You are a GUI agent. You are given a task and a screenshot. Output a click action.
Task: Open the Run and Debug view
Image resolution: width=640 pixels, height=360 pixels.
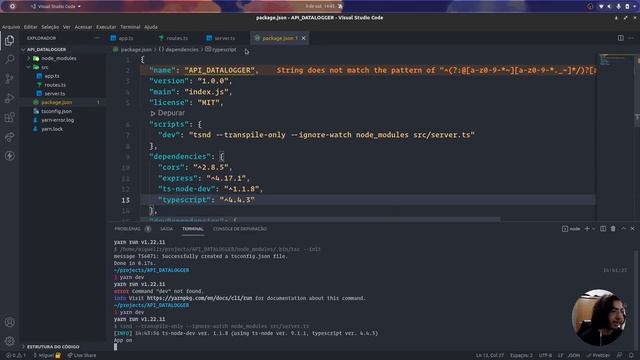click(x=9, y=98)
